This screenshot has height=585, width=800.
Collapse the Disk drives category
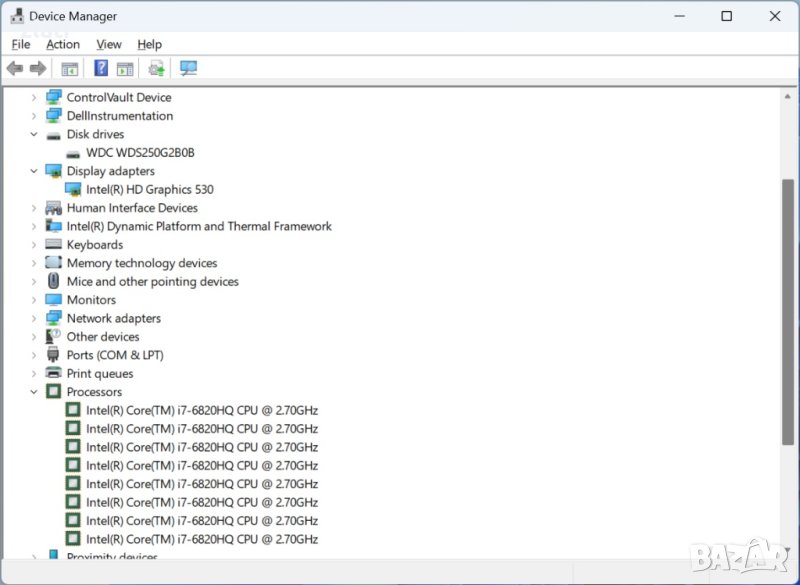tap(33, 134)
